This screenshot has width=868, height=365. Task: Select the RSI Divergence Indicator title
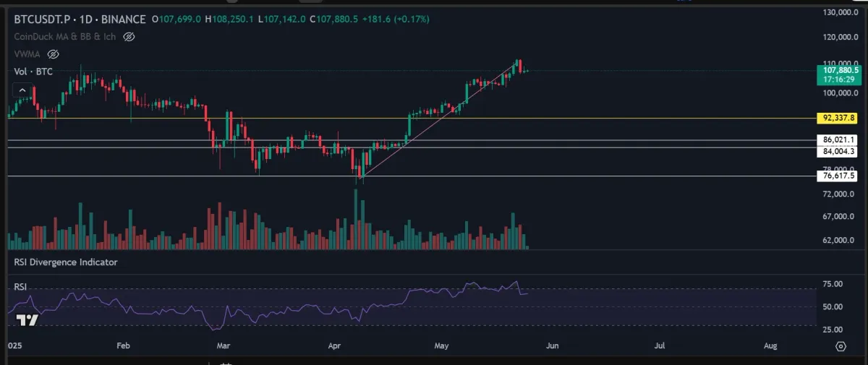pyautogui.click(x=65, y=262)
